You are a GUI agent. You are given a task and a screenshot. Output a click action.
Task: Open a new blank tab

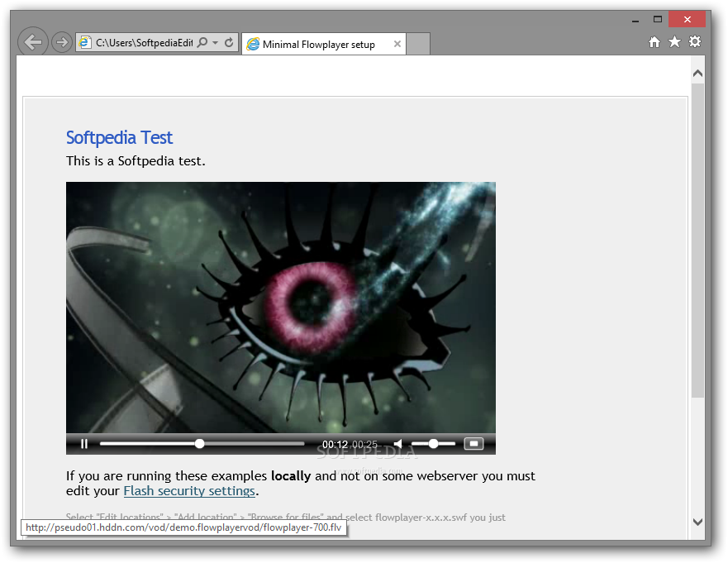click(418, 44)
